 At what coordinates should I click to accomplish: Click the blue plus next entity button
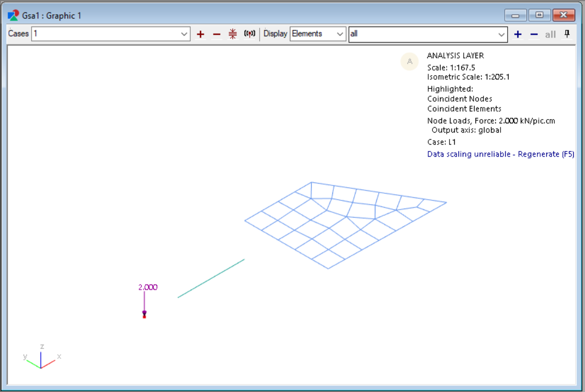point(518,34)
